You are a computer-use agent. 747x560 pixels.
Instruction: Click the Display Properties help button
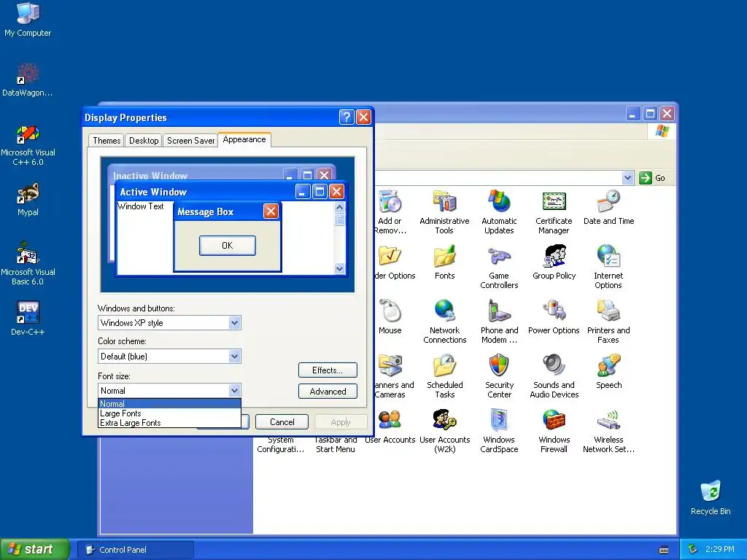pyautogui.click(x=347, y=117)
